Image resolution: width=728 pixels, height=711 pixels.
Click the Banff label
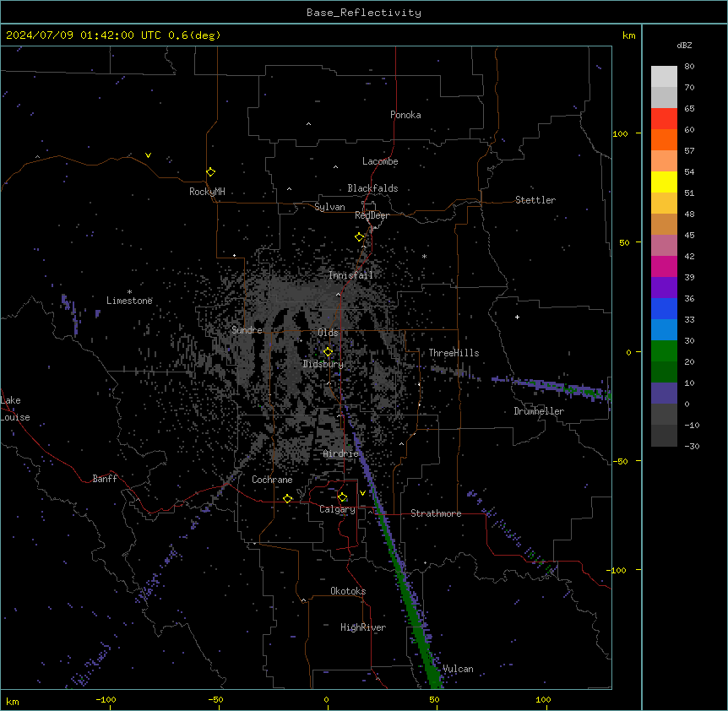coord(105,479)
